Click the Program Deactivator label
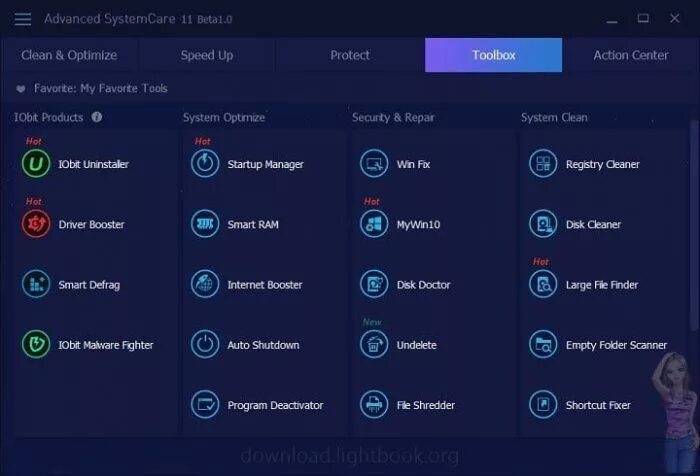The height and width of the screenshot is (476, 700). [x=275, y=405]
